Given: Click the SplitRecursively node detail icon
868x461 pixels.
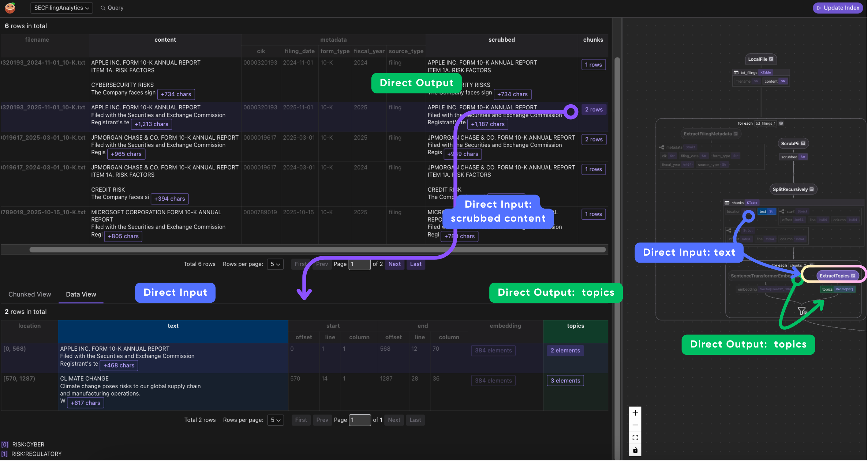Looking at the screenshot, I should pos(812,189).
